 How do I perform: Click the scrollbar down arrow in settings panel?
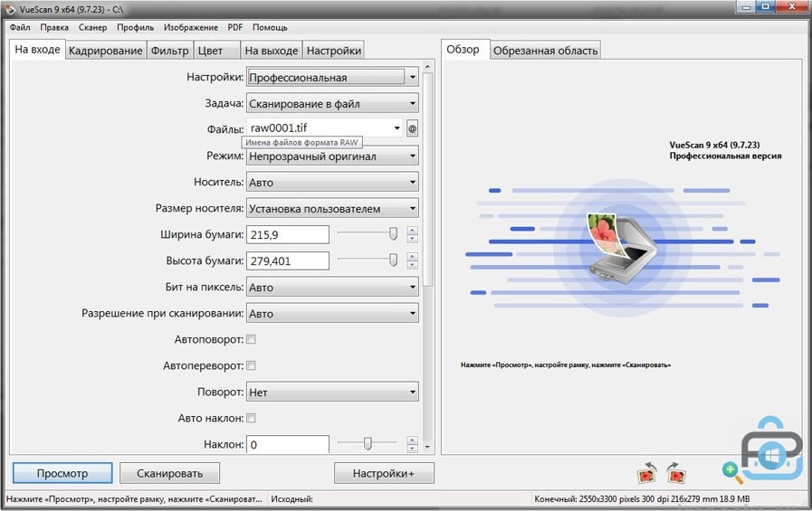click(x=427, y=447)
